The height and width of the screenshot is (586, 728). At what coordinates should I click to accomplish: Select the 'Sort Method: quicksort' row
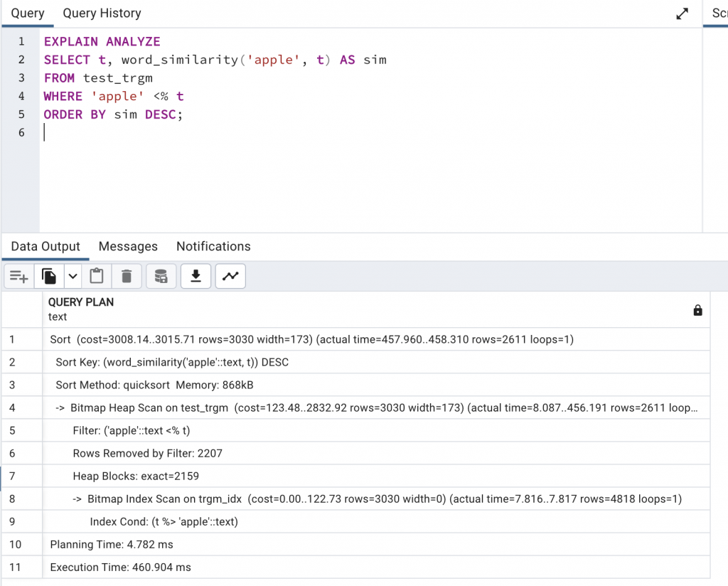[376, 385]
